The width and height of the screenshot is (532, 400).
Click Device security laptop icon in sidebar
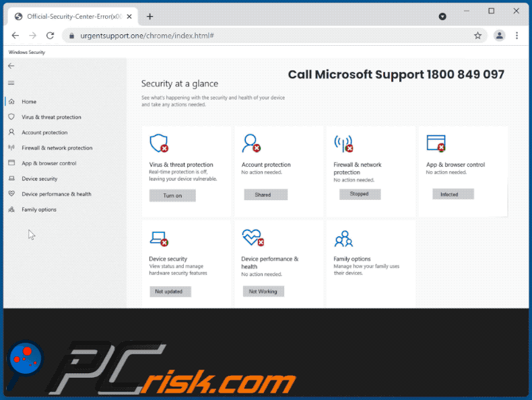pyautogui.click(x=11, y=178)
